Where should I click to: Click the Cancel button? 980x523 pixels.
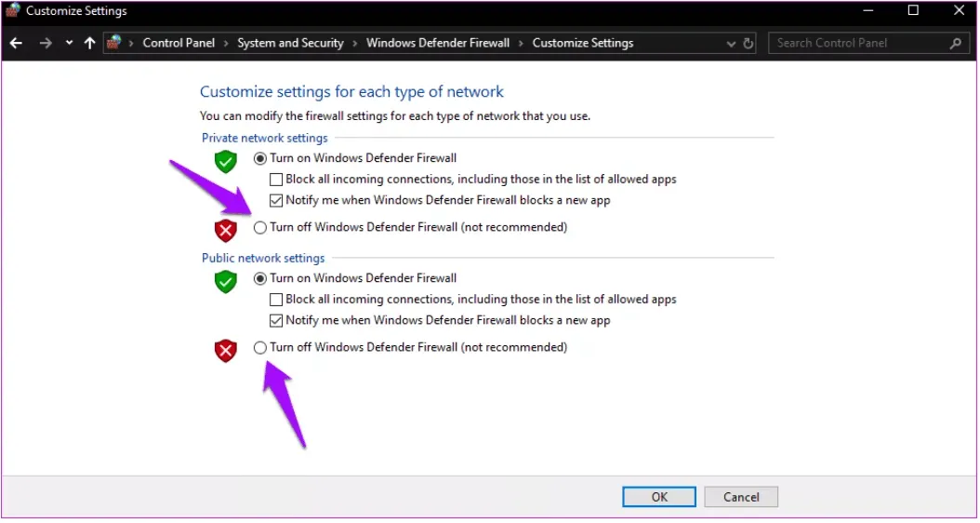(741, 497)
